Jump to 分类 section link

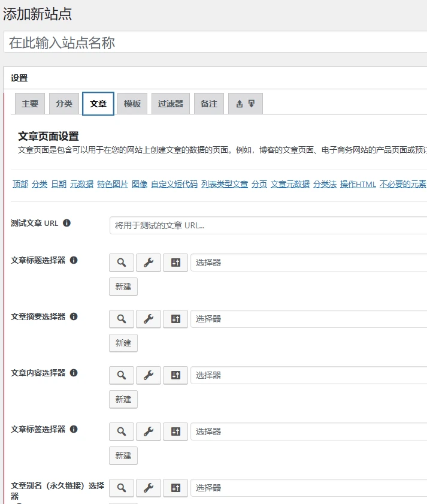pyautogui.click(x=40, y=184)
